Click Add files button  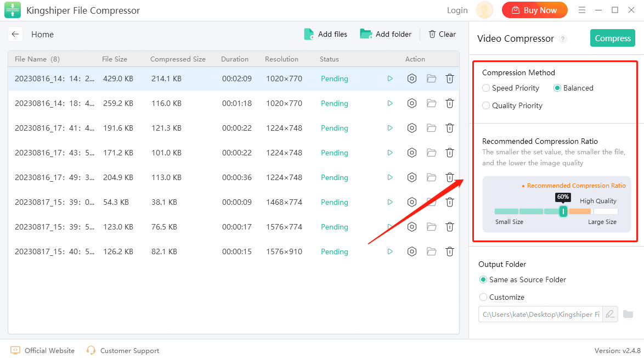pos(325,34)
